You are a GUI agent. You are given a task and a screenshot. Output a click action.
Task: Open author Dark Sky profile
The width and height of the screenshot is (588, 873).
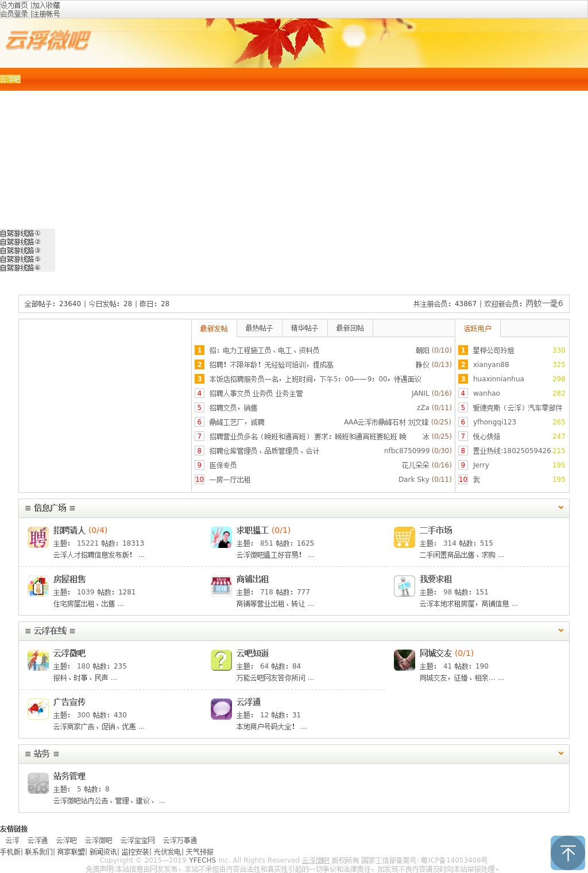coord(413,480)
